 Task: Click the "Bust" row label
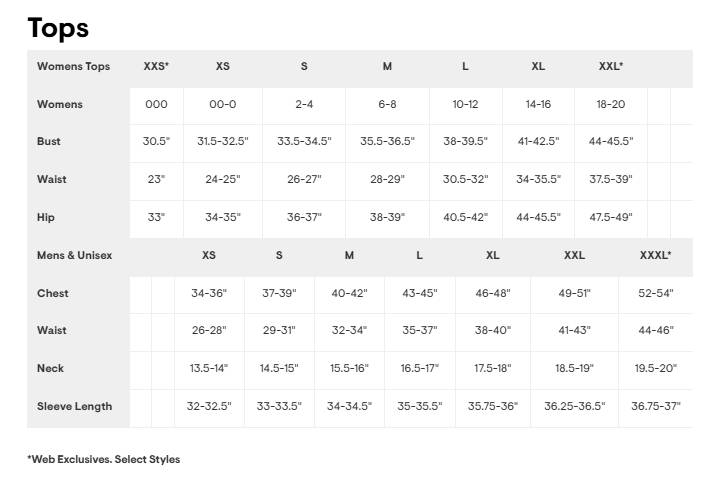point(49,142)
